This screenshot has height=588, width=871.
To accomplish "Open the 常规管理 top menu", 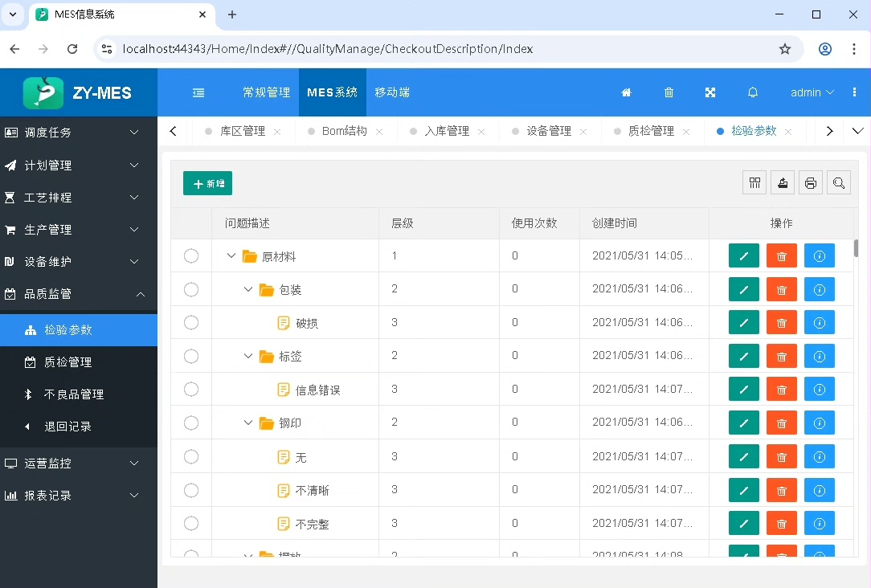I will (266, 92).
